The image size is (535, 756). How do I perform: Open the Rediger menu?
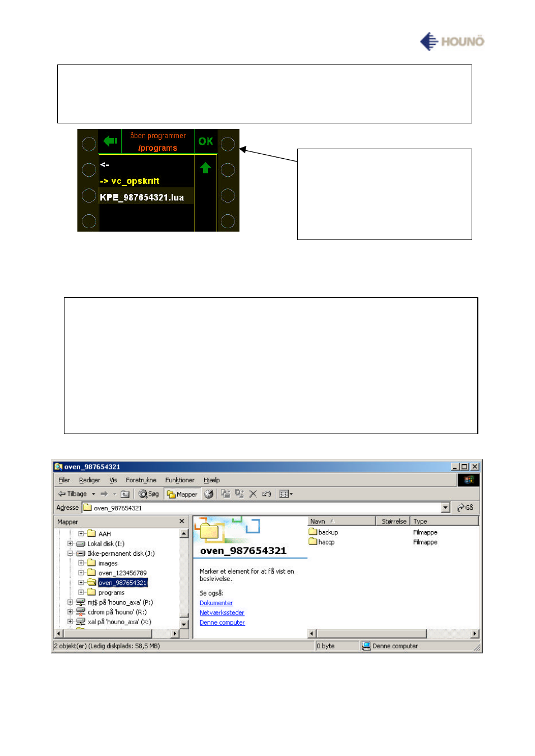tap(89, 480)
